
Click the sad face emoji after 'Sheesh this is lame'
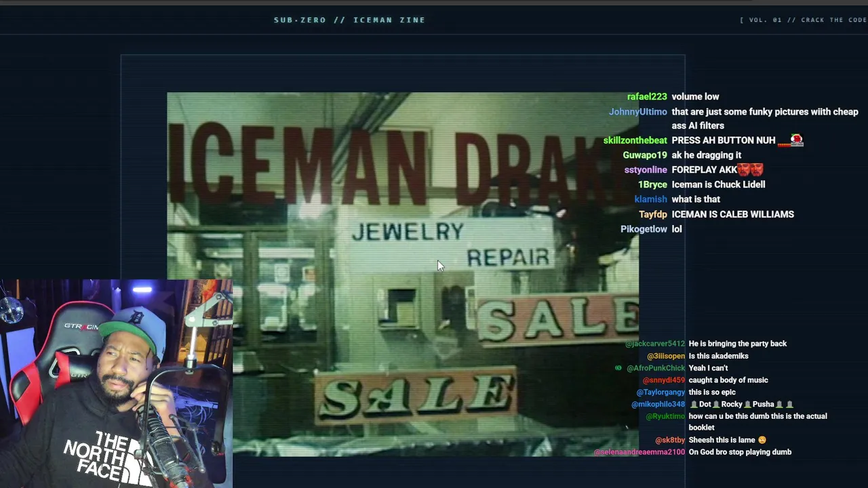click(762, 440)
